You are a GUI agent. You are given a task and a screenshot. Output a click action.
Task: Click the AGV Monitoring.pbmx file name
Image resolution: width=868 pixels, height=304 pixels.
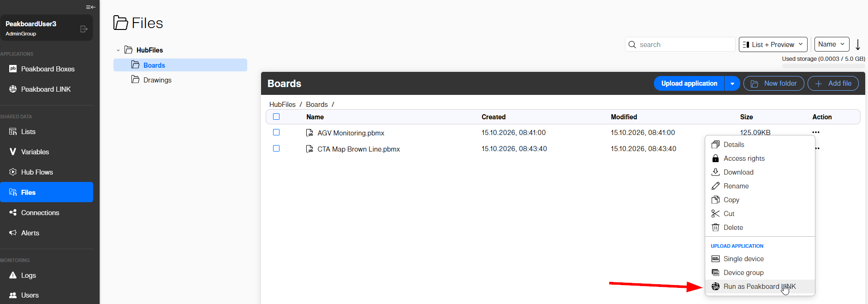pos(351,133)
